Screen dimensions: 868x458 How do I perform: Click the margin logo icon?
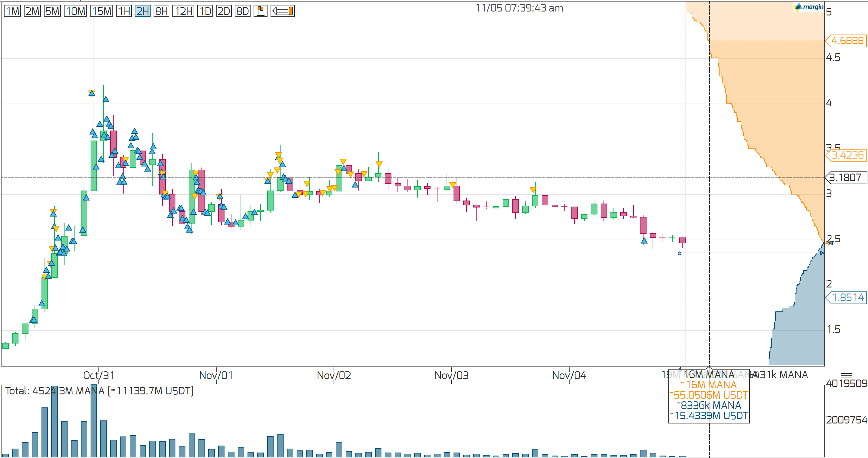(808, 7)
